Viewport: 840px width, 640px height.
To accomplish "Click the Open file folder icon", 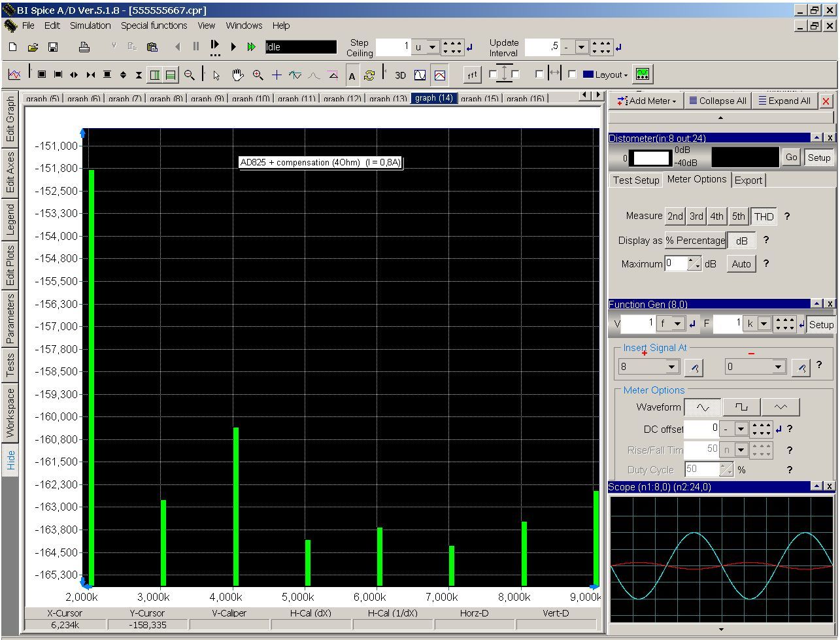I will click(x=33, y=47).
